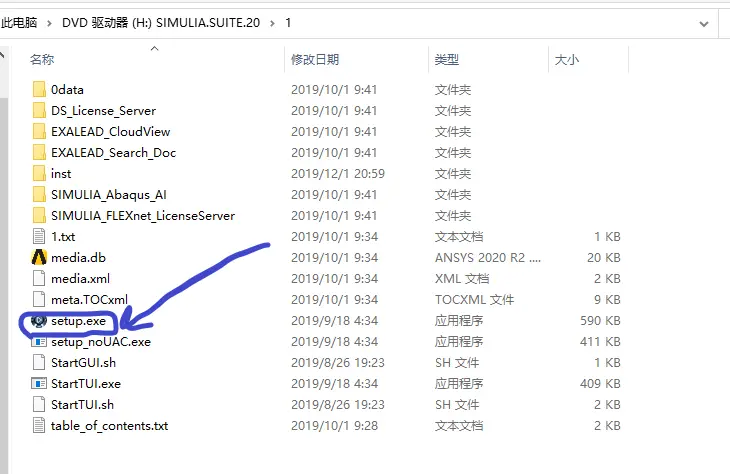Select the file name StartGUI.sh
The image size is (730, 474).
point(83,363)
